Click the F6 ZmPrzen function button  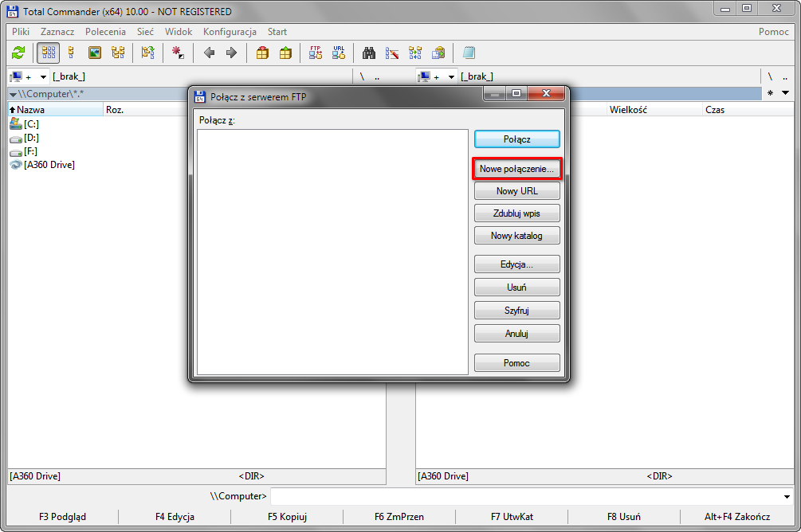coord(399,517)
